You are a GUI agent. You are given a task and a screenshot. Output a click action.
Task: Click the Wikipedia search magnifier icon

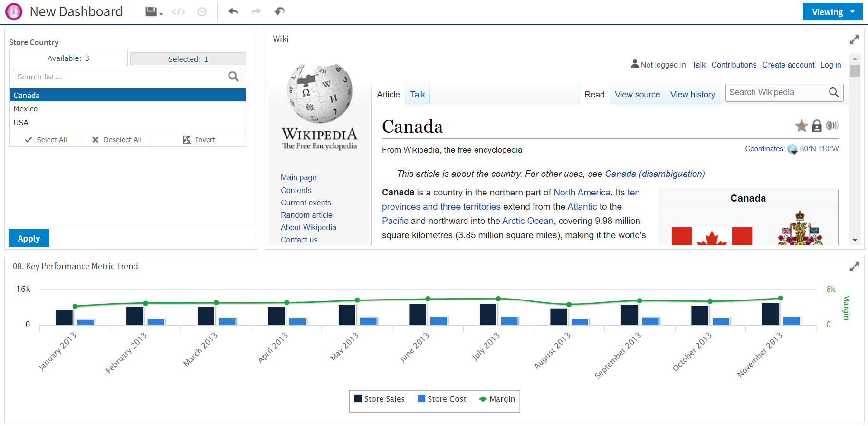point(834,92)
